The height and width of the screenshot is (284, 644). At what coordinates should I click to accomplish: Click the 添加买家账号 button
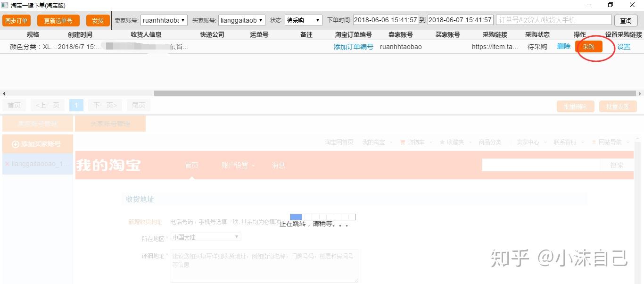(38, 144)
